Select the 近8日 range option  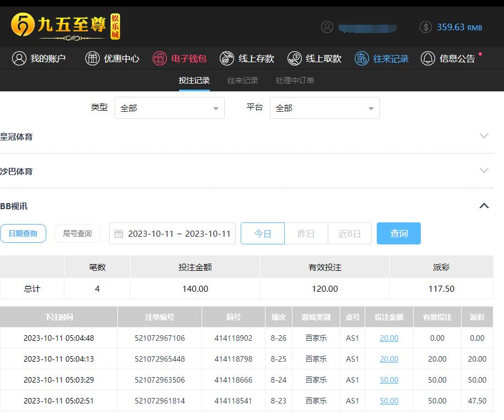pyautogui.click(x=350, y=233)
